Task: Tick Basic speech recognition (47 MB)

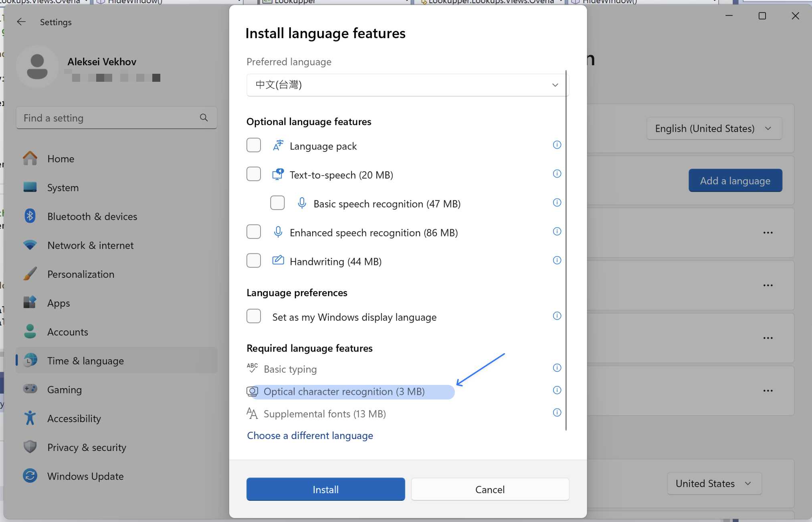Action: click(x=277, y=203)
